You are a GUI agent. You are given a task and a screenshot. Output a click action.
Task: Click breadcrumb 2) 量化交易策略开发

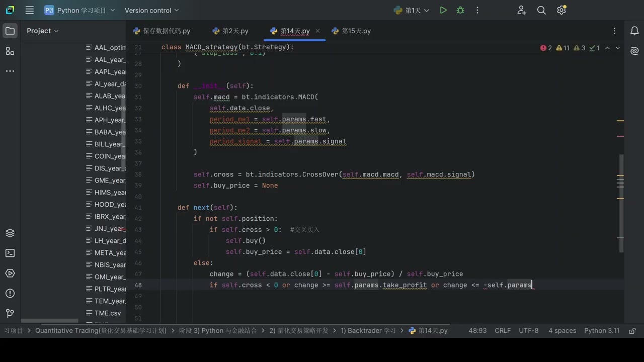tap(298, 330)
